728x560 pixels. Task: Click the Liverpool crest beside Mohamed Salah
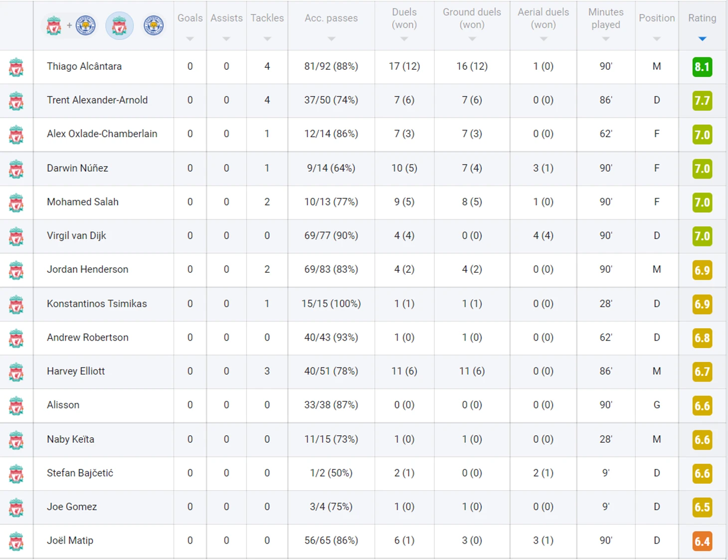point(16,202)
